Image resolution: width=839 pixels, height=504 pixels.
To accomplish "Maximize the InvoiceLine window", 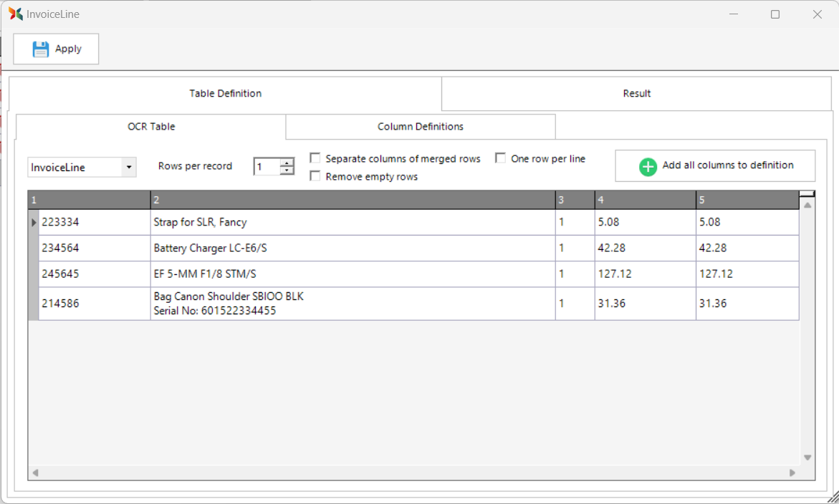I will click(775, 14).
